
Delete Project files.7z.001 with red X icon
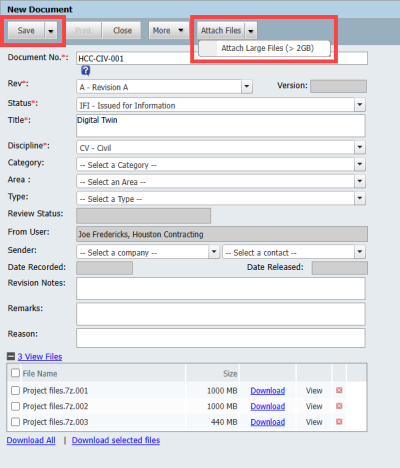[339, 390]
